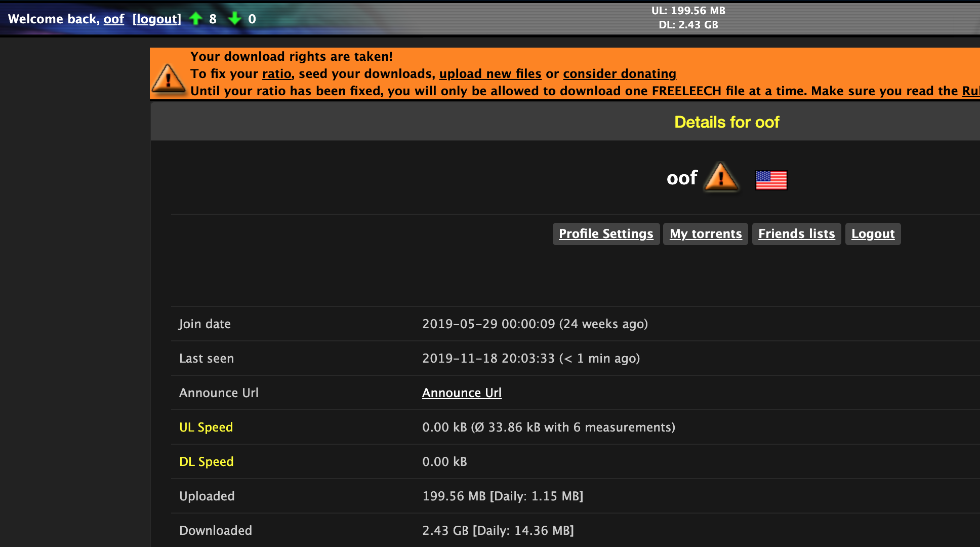Click the upload new files link
This screenshot has height=547, width=980.
click(x=489, y=73)
